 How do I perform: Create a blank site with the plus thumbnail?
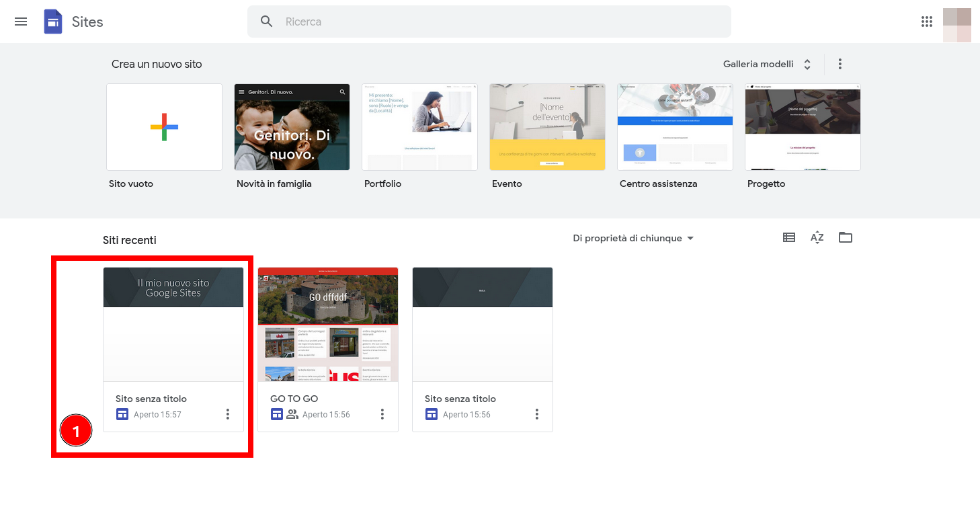point(164,127)
